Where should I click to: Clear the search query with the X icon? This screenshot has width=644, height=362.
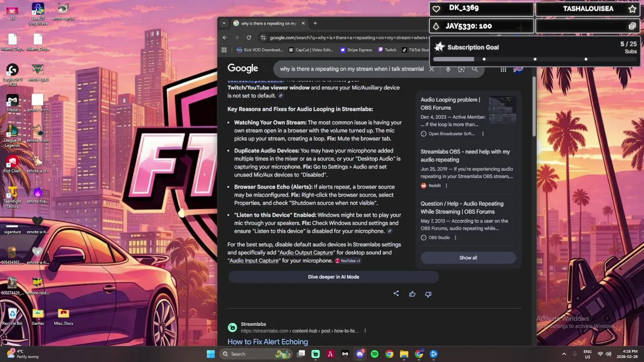pyautogui.click(x=431, y=69)
